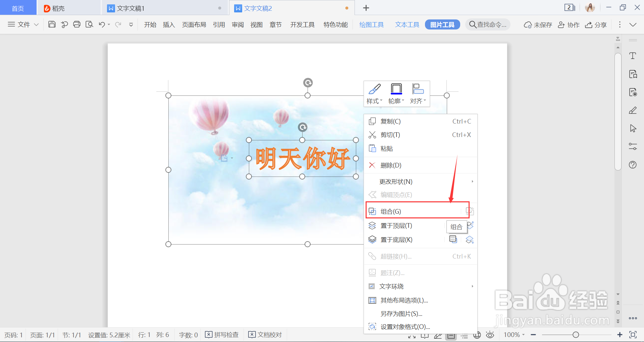Image resolution: width=644 pixels, height=342 pixels.
Task: Toggle web layout view with the globe icon
Action: (477, 334)
